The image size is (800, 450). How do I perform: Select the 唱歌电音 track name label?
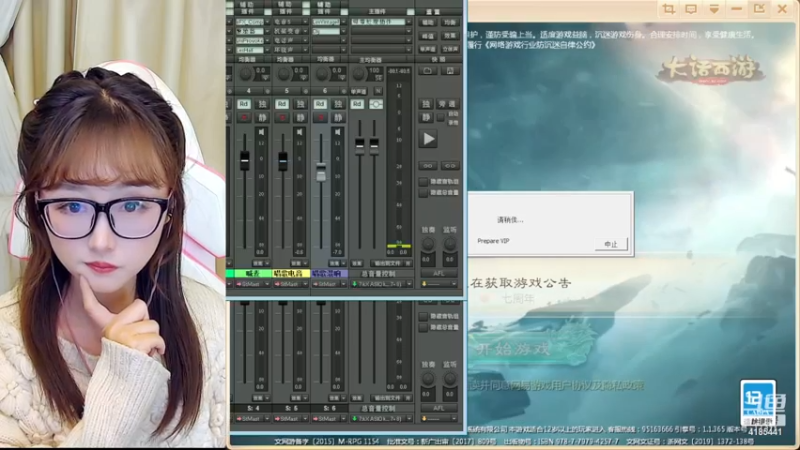click(x=291, y=274)
